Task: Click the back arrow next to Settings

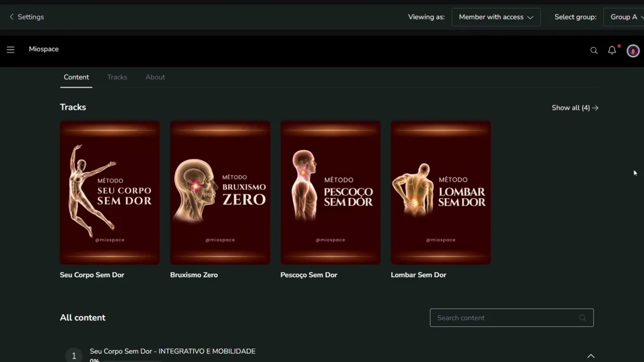Action: click(x=12, y=17)
